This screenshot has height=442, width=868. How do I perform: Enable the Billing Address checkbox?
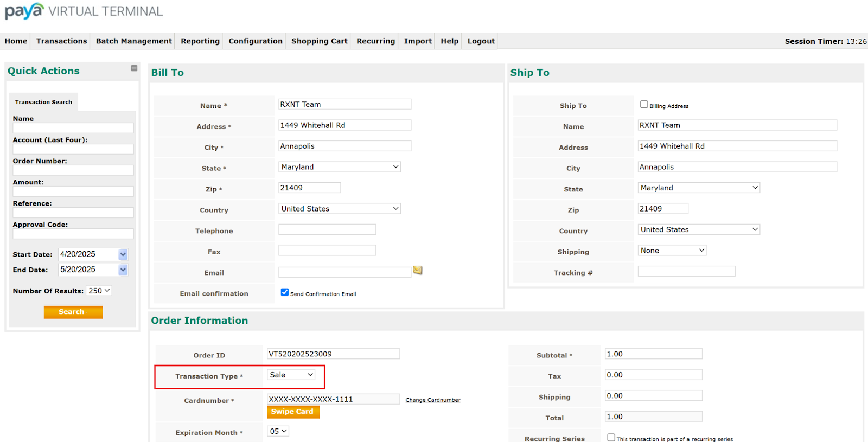(x=644, y=105)
